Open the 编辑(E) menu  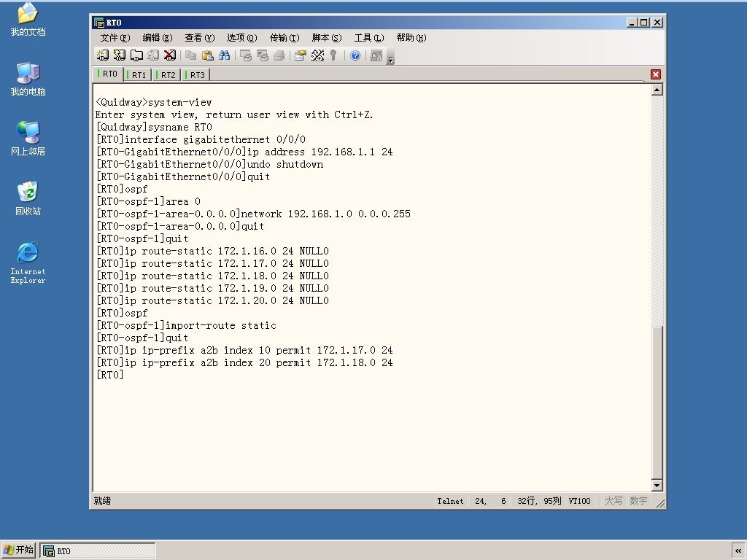click(x=158, y=38)
